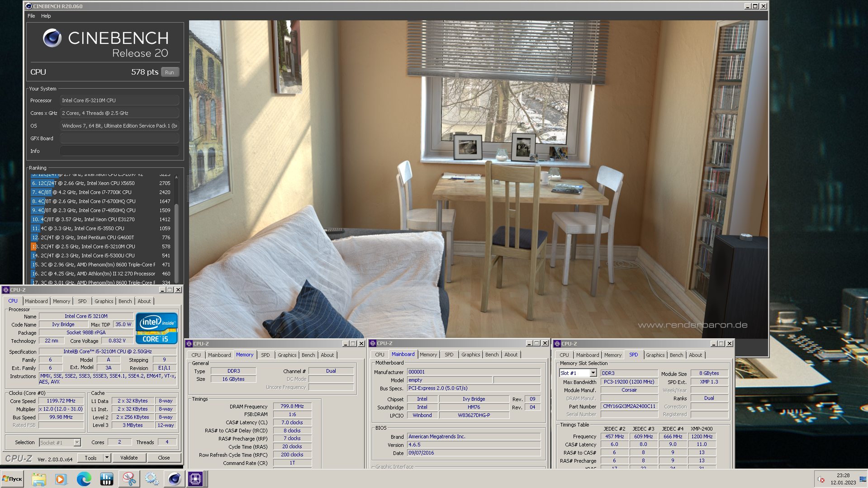Open Bench tab in first CPU-Z window
This screenshot has width=868, height=488.
(x=125, y=301)
